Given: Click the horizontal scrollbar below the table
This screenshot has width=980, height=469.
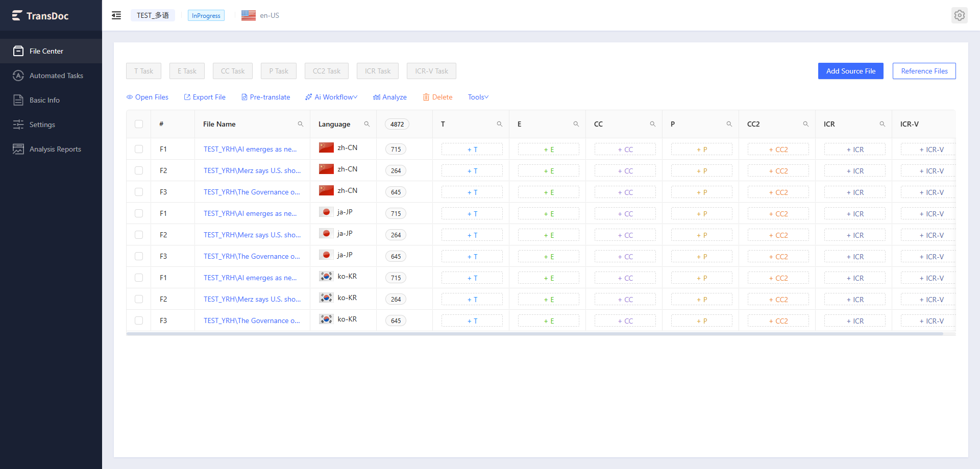Looking at the screenshot, I should 535,334.
